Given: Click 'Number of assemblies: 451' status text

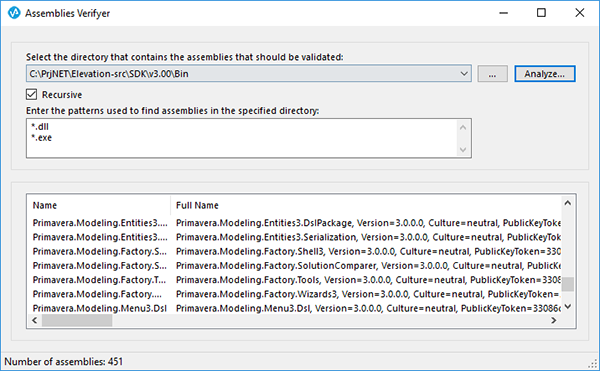Looking at the screenshot, I should tap(64, 361).
